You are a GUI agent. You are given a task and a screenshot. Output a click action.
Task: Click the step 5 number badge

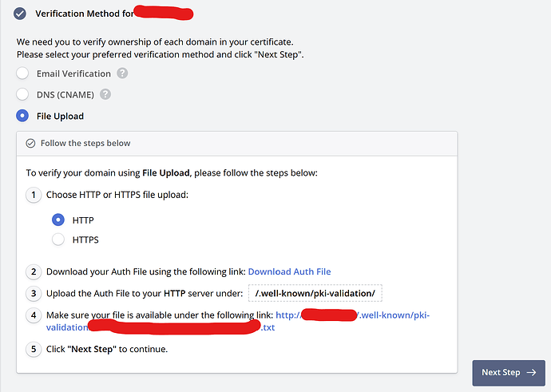pyautogui.click(x=34, y=349)
